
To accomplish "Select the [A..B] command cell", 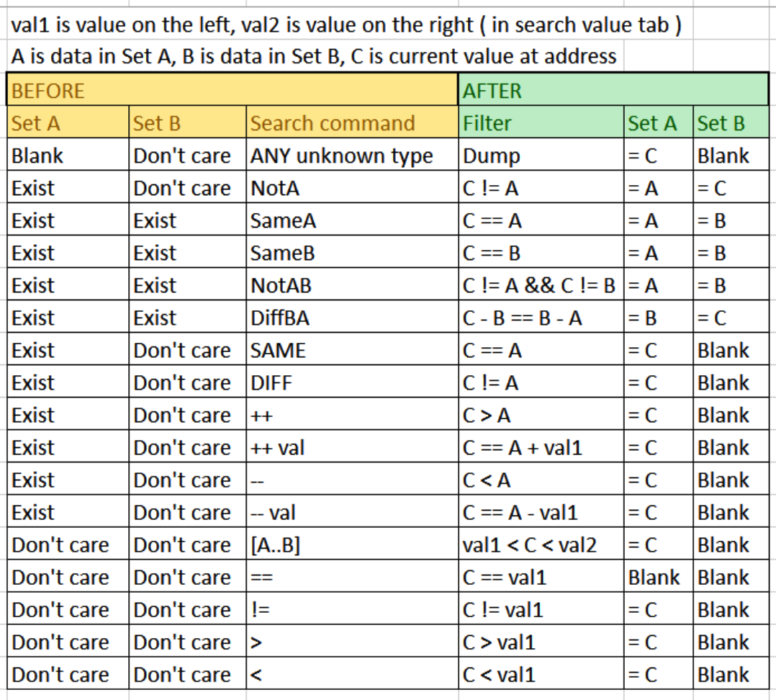I will point(352,544).
